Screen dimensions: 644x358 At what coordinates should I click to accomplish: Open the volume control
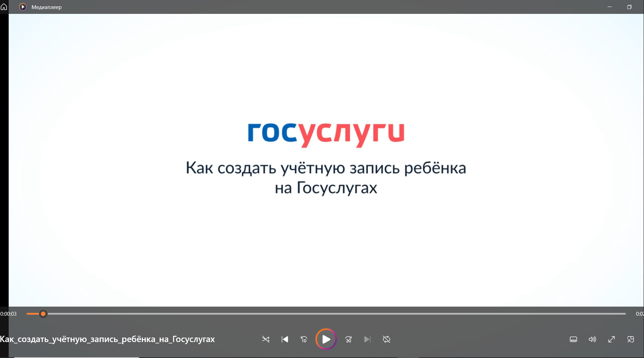click(x=592, y=339)
